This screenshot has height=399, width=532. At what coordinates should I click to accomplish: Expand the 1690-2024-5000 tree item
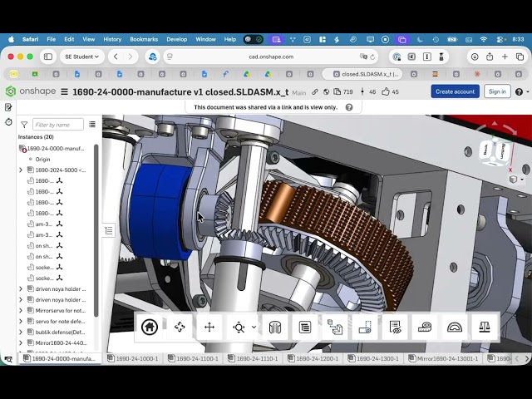click(x=21, y=170)
